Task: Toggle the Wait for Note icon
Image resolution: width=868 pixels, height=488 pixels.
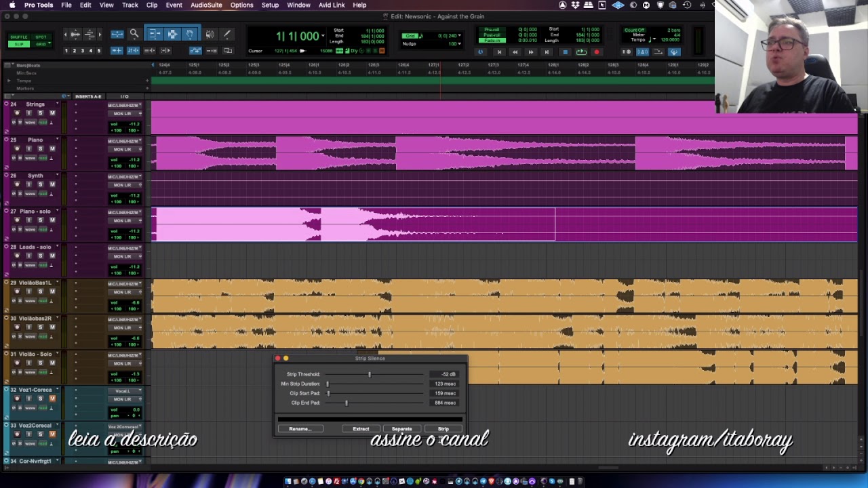Action: pos(626,52)
